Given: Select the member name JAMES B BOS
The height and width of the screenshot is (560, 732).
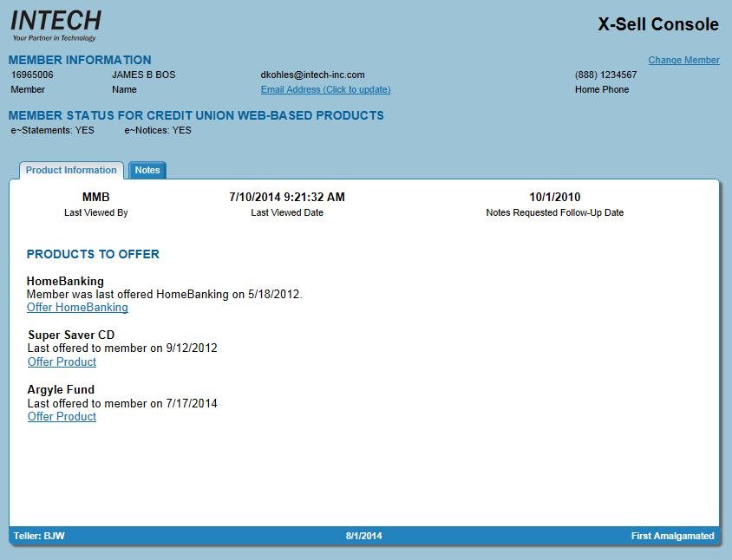Looking at the screenshot, I should [143, 75].
